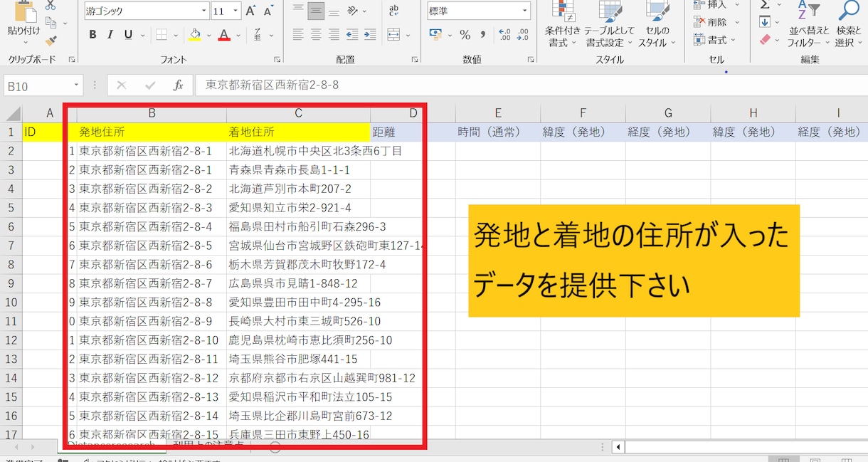
Task: Click decrease decimal places icon
Action: point(523,35)
